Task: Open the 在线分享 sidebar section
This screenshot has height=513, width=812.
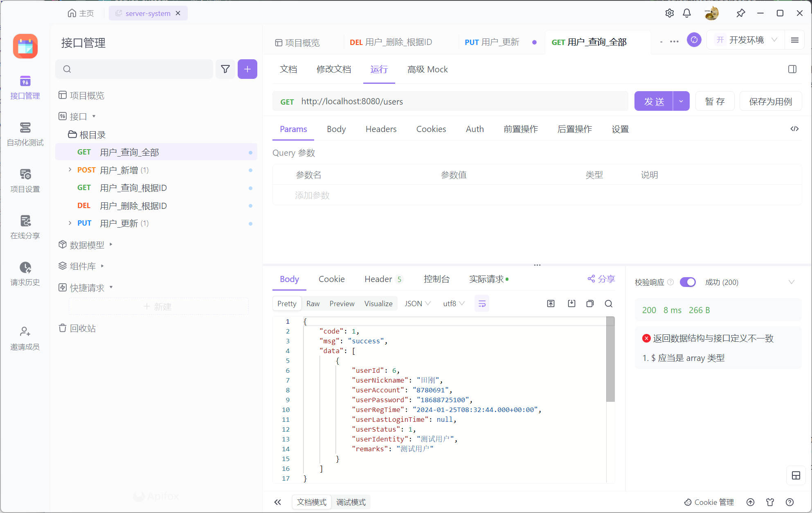Action: coord(25,227)
